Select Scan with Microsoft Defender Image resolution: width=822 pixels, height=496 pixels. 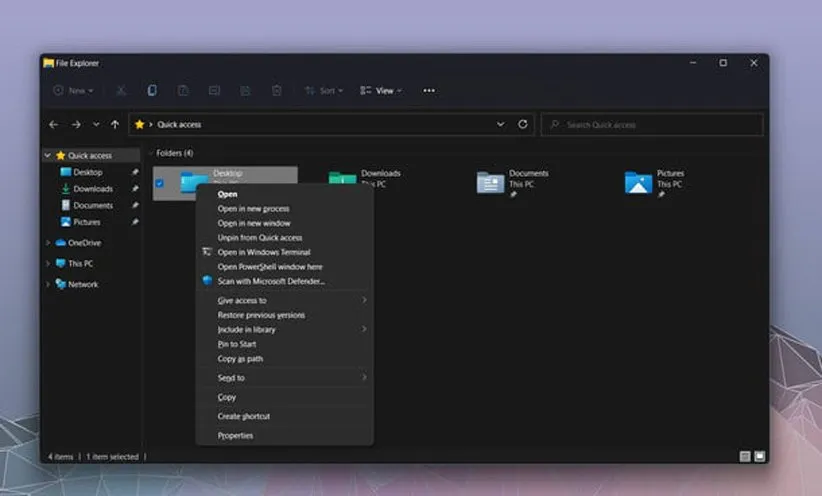tap(271, 281)
